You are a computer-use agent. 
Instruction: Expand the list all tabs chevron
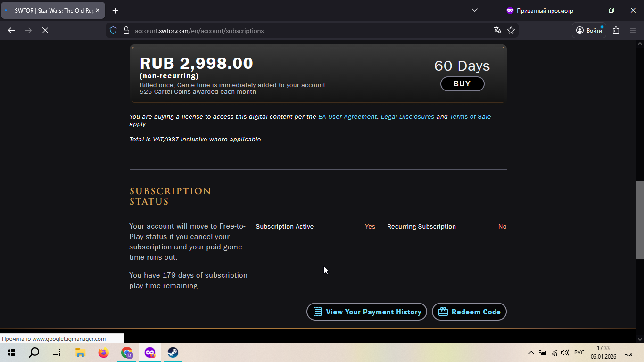(x=475, y=10)
